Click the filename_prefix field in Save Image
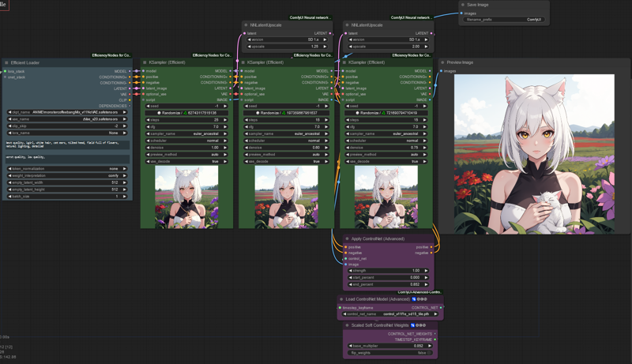 click(504, 19)
